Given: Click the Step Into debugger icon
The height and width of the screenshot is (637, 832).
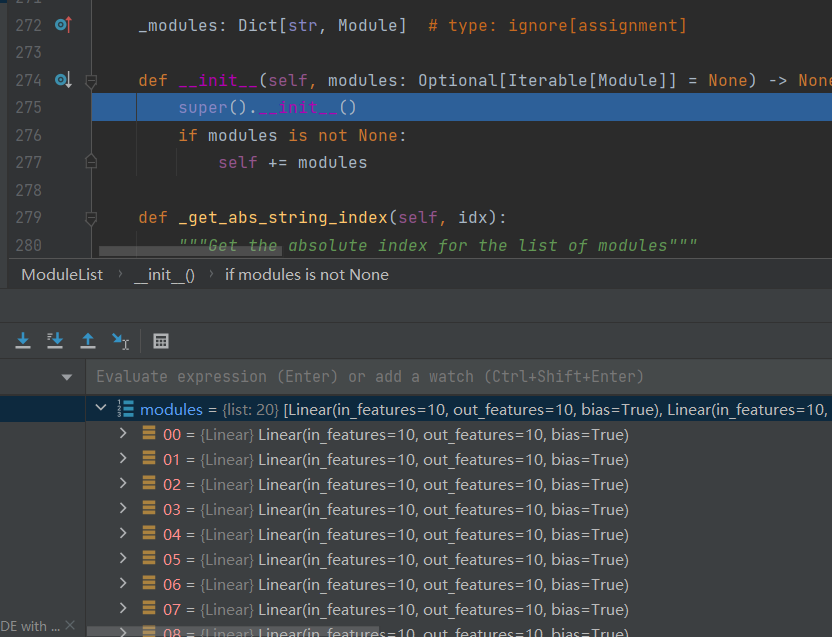Looking at the screenshot, I should (x=23, y=341).
